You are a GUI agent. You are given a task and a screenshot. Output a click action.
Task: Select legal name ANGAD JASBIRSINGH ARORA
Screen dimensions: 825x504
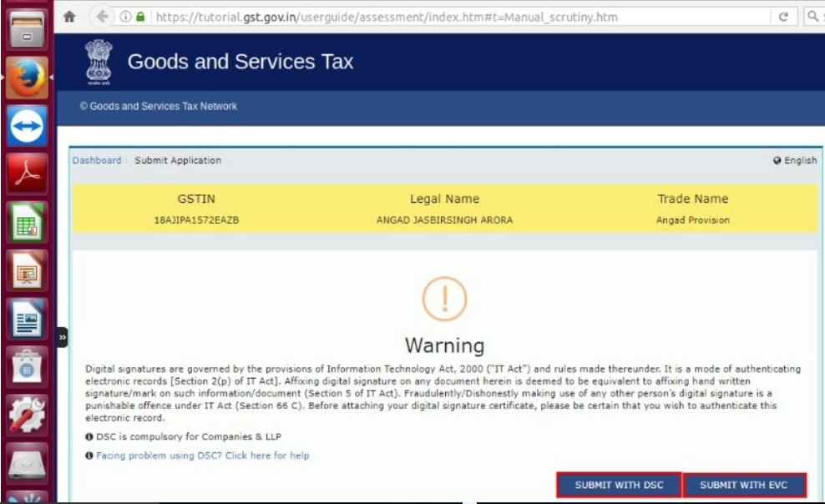[444, 220]
